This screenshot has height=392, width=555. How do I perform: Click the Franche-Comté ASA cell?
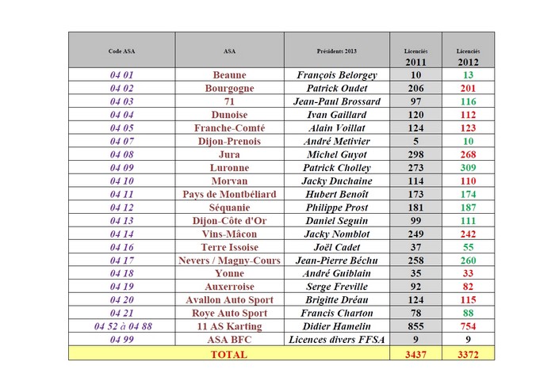point(229,128)
